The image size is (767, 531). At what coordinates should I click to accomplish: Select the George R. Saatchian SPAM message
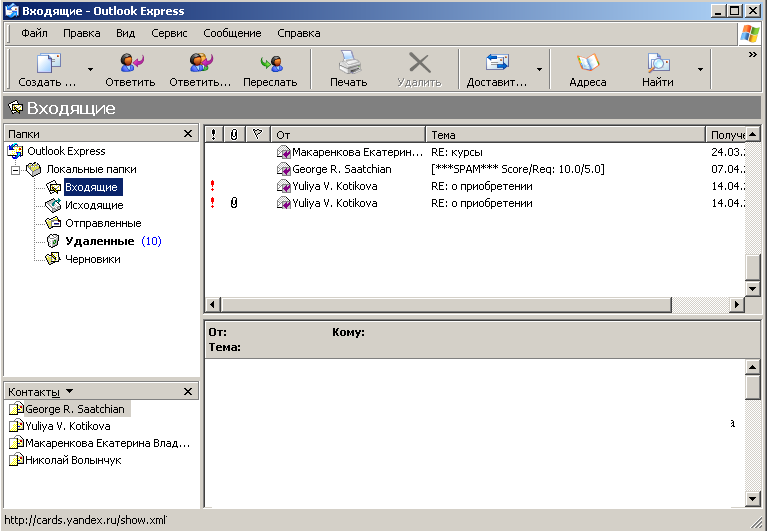(x=474, y=169)
